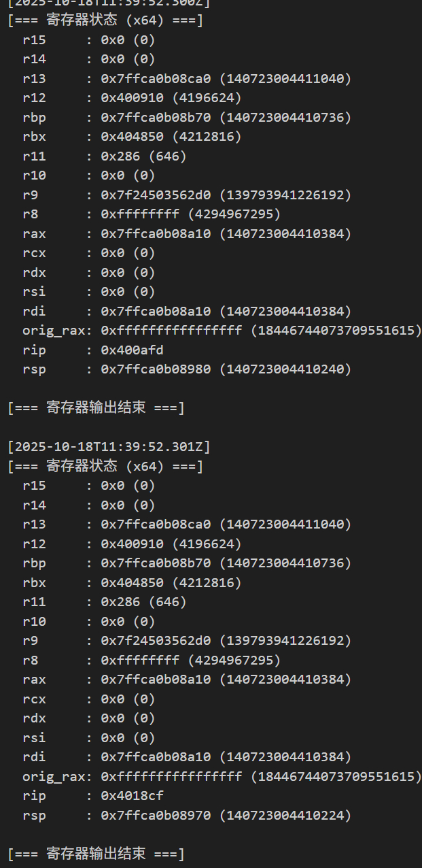Click the decimal rsp value 140723004410240
422x868 pixels.
285,369
